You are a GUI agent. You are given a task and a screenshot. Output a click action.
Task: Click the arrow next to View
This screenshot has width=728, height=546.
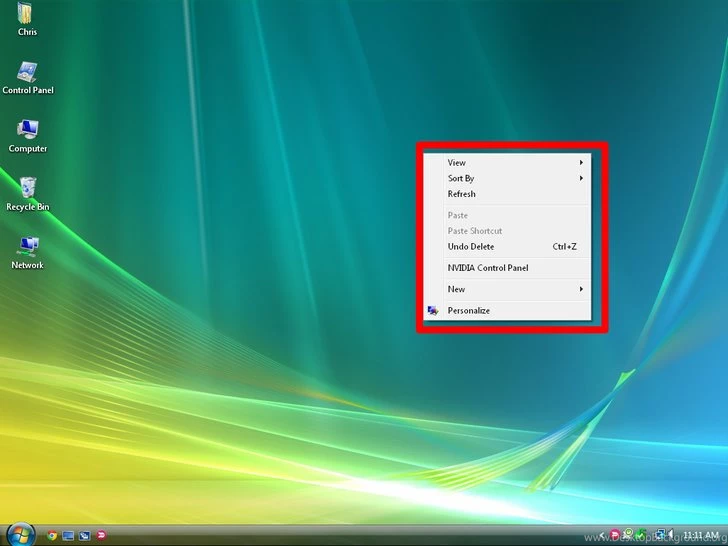pos(581,162)
